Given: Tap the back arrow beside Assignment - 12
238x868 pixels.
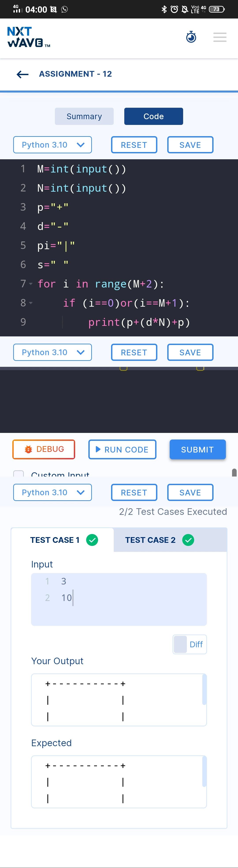Looking at the screenshot, I should click(x=22, y=74).
